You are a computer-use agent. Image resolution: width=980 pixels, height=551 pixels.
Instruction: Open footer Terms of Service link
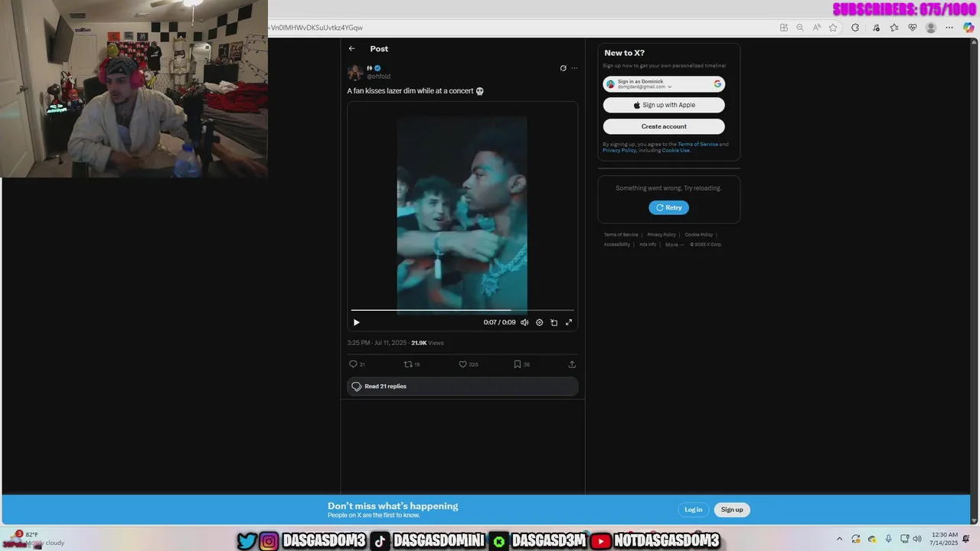621,235
